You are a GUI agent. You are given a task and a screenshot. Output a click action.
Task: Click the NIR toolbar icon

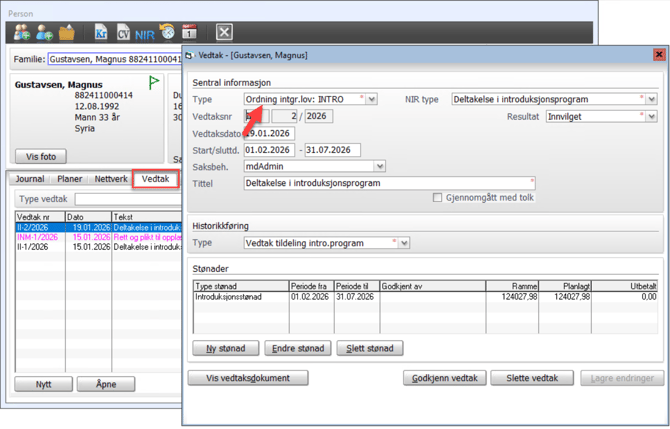[x=145, y=33]
